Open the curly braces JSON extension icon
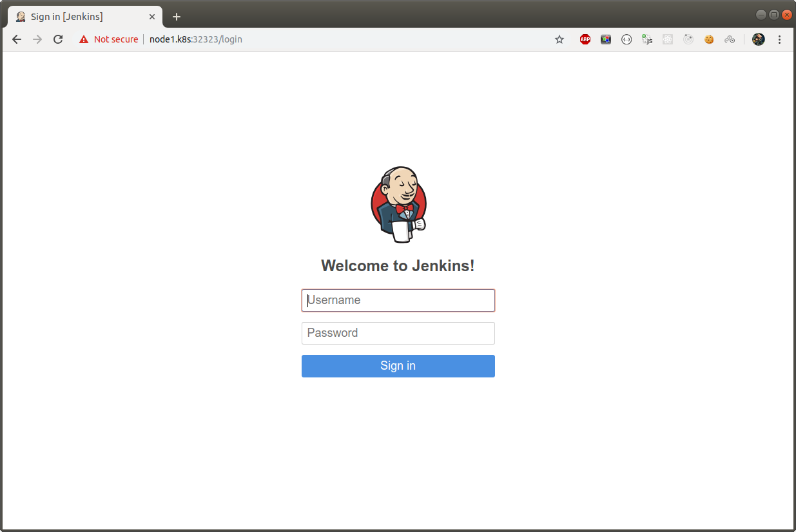Image resolution: width=796 pixels, height=532 pixels. coord(626,39)
